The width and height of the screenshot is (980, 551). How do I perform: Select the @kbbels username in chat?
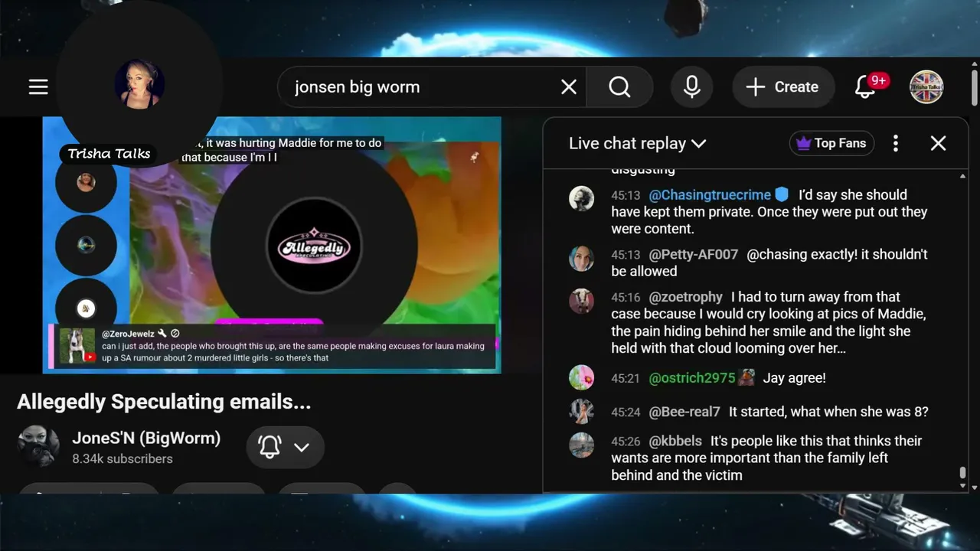point(675,441)
